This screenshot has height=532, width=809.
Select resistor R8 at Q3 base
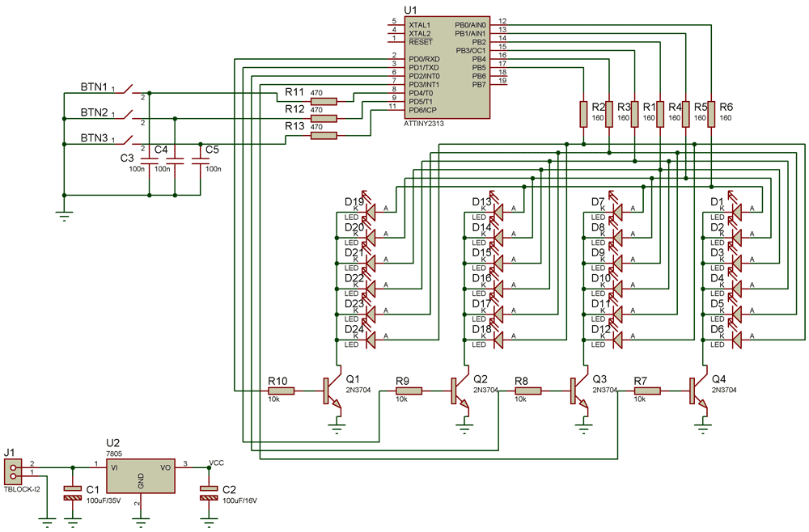(527, 391)
